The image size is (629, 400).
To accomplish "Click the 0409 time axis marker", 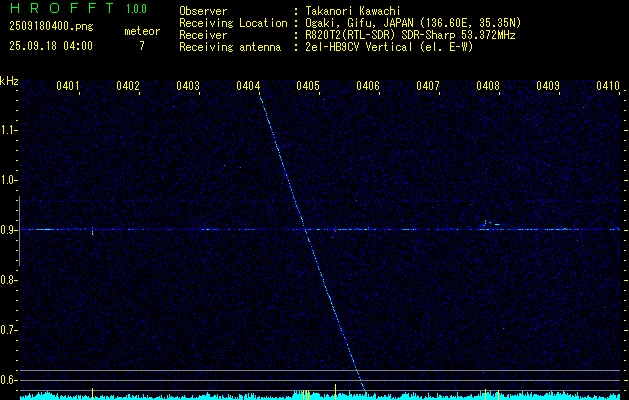I will tap(548, 85).
